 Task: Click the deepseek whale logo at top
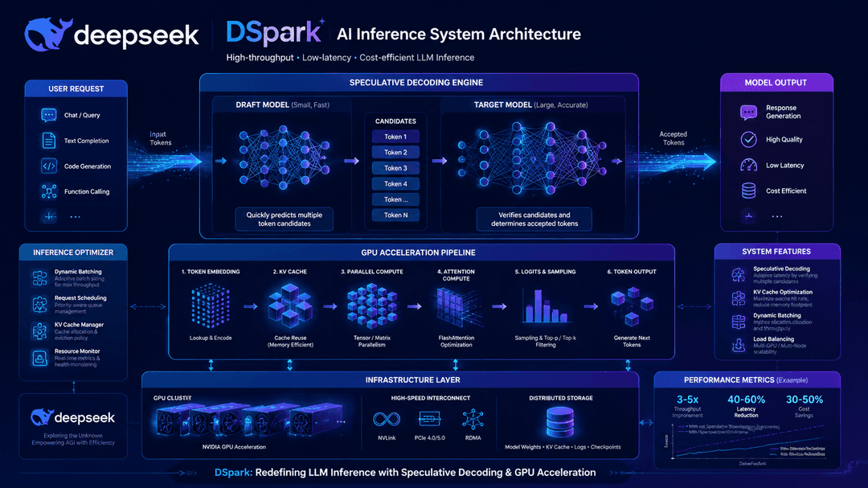click(x=48, y=35)
